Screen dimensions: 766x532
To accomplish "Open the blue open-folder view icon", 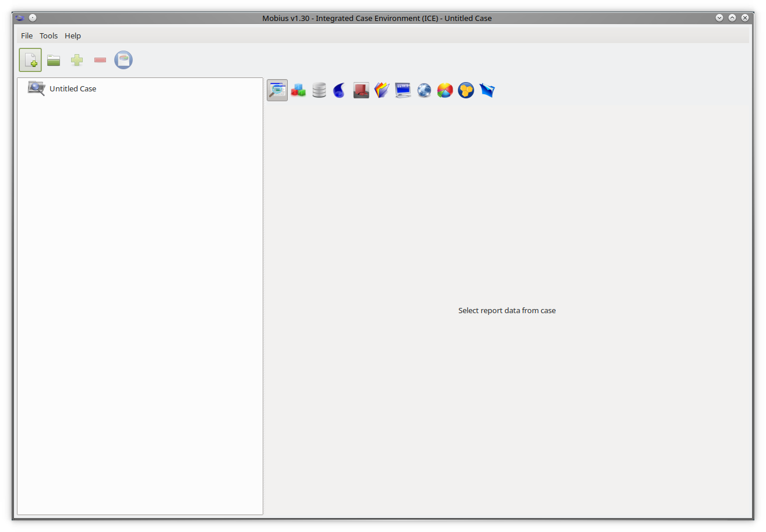I will point(487,90).
